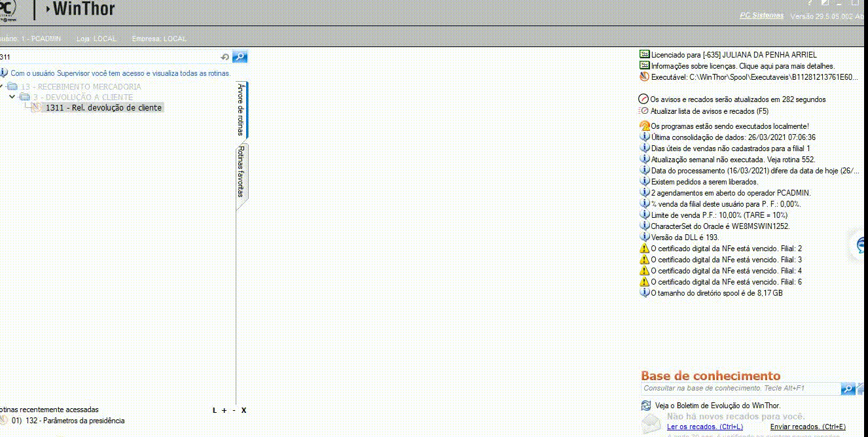
Task: Select the 3 - DEVOLUÇÃO A CLIENTE folder
Action: click(83, 97)
